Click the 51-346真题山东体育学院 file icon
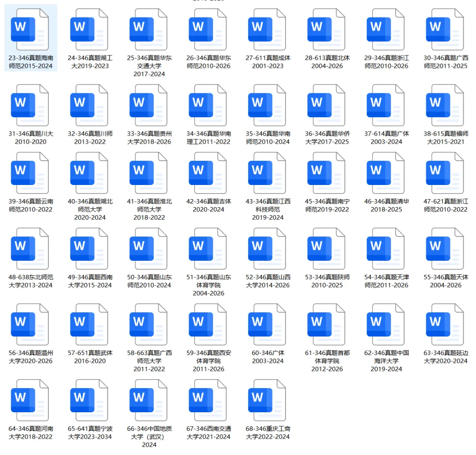Screen dimensions: 476x455 (208, 249)
